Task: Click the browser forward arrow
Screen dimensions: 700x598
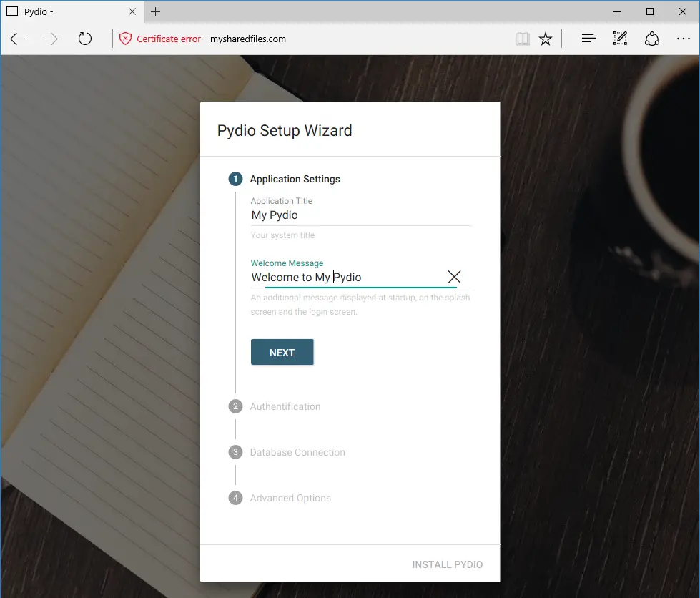Action: pos(51,39)
